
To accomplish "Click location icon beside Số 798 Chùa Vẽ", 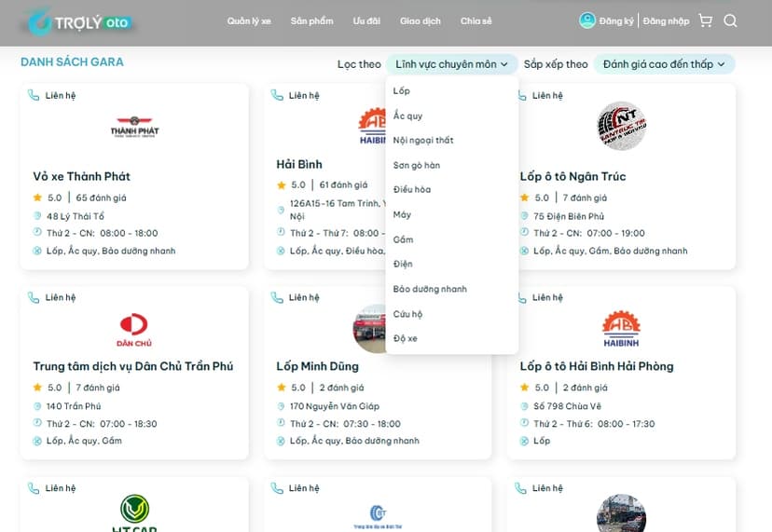I will 524,406.
